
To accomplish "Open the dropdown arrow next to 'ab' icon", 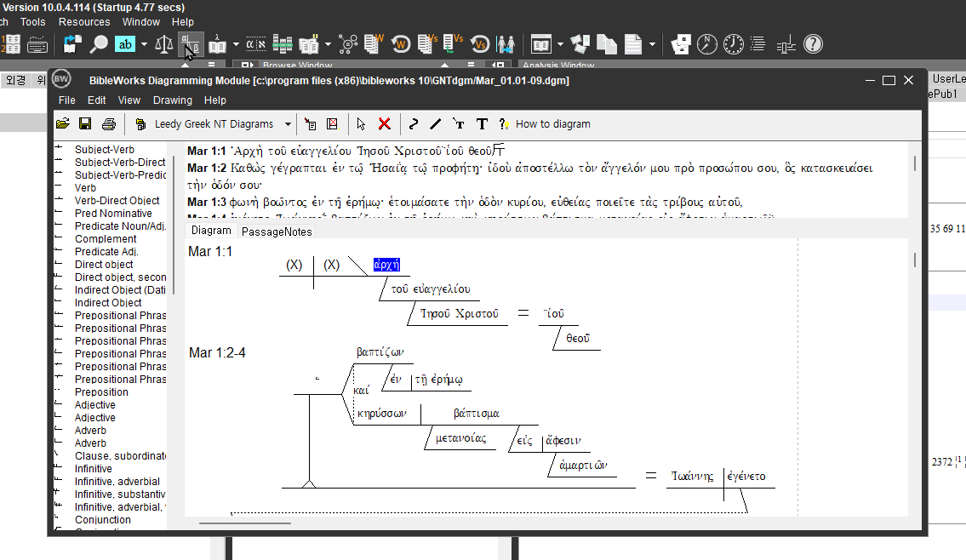I will click(144, 43).
